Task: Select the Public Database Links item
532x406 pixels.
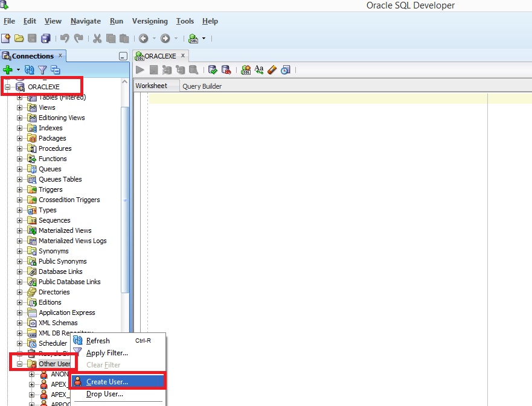Action: [69, 282]
